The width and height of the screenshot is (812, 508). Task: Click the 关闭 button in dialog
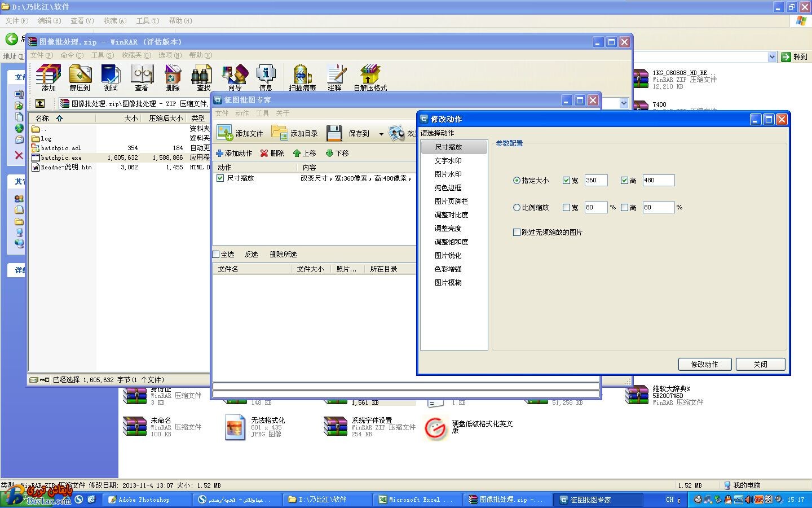tap(761, 364)
